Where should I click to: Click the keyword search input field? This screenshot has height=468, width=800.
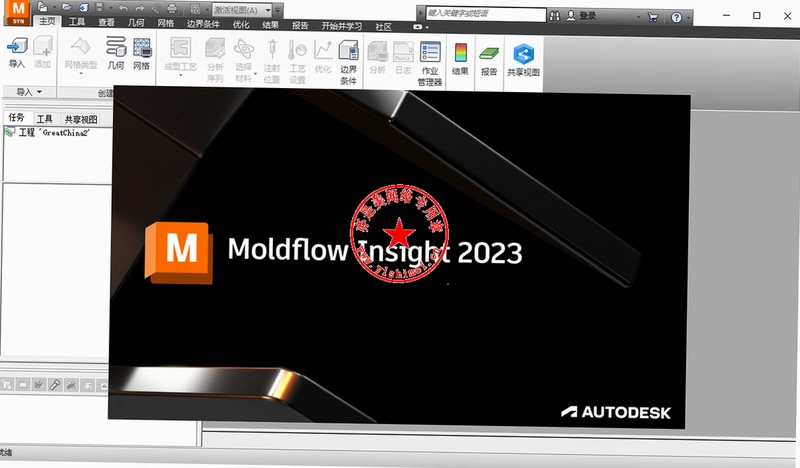pyautogui.click(x=486, y=14)
